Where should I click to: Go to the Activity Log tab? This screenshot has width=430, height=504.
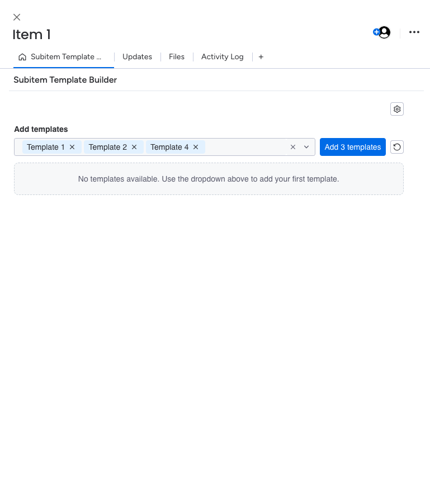click(x=222, y=57)
